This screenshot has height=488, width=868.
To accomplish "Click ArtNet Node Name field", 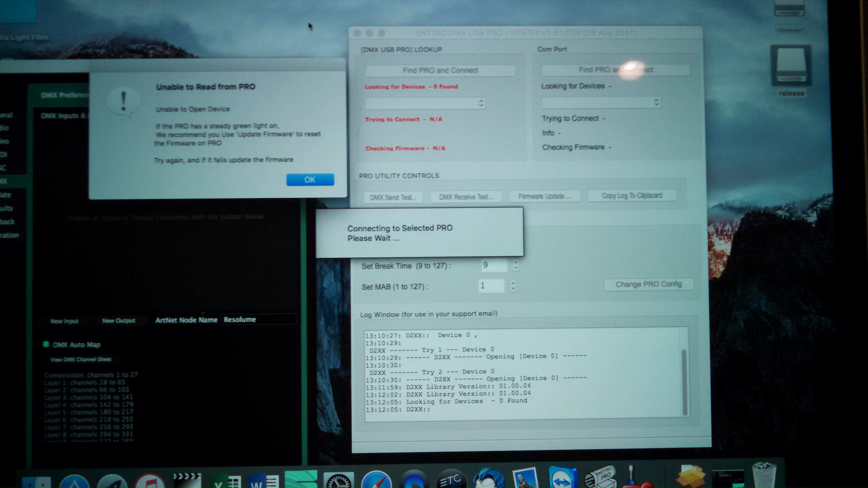I will pyautogui.click(x=259, y=319).
